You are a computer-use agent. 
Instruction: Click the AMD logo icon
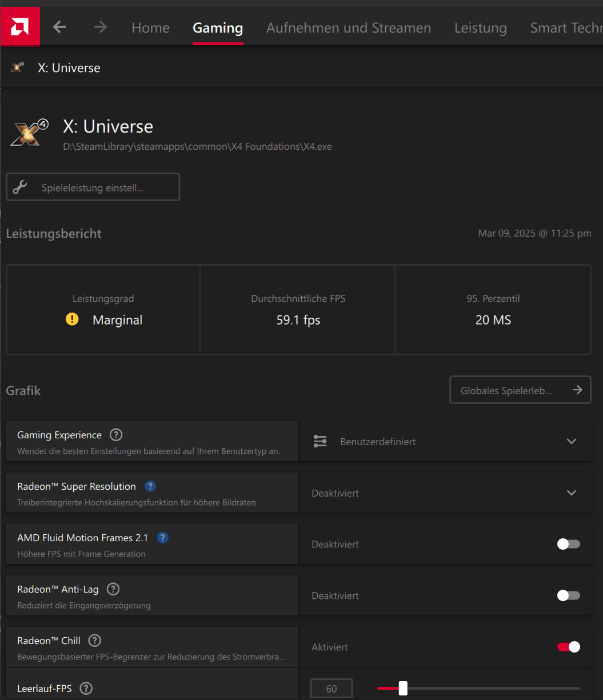tap(20, 26)
